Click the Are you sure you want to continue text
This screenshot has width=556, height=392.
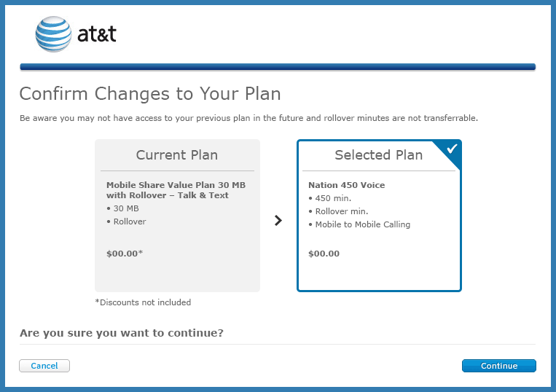point(122,333)
